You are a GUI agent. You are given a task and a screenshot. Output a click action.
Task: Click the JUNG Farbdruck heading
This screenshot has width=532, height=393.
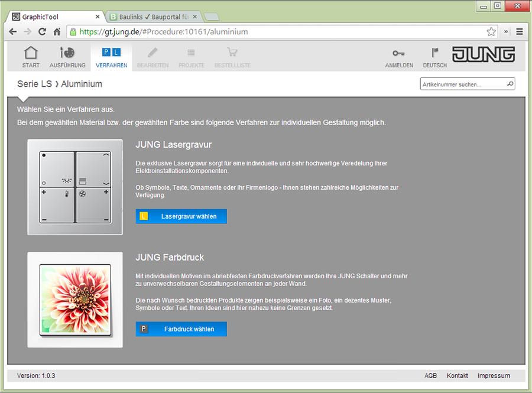pyautogui.click(x=170, y=257)
